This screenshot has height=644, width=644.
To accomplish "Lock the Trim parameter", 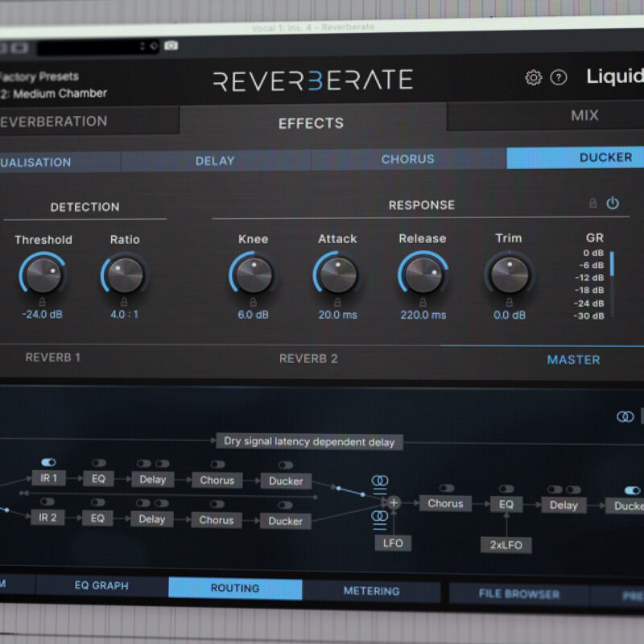I will [509, 303].
